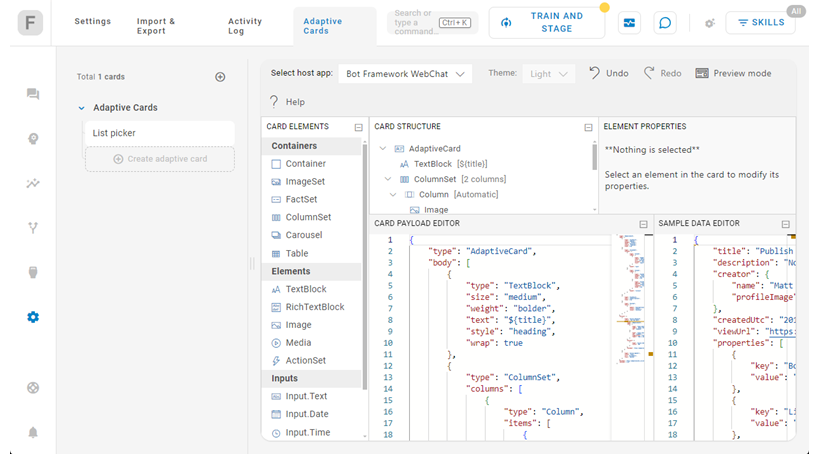Screen dimensions: 819x458
Task: Open the Import & Export tab
Action: (x=155, y=26)
